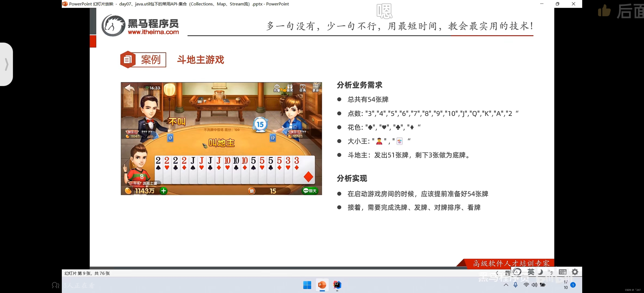Click the back arrow in game image
The width and height of the screenshot is (644, 293).
point(129,88)
